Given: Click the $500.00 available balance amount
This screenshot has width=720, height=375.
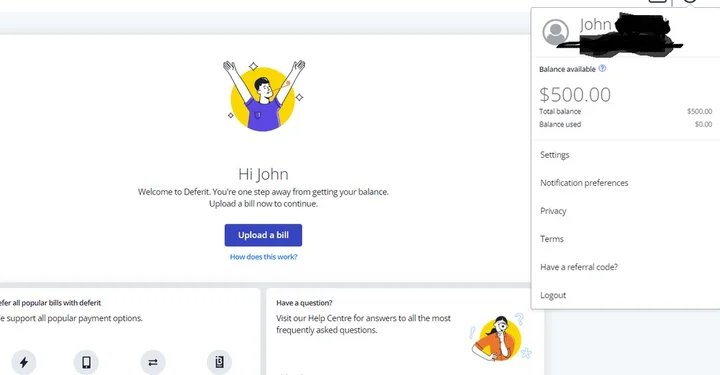Looking at the screenshot, I should 575,95.
